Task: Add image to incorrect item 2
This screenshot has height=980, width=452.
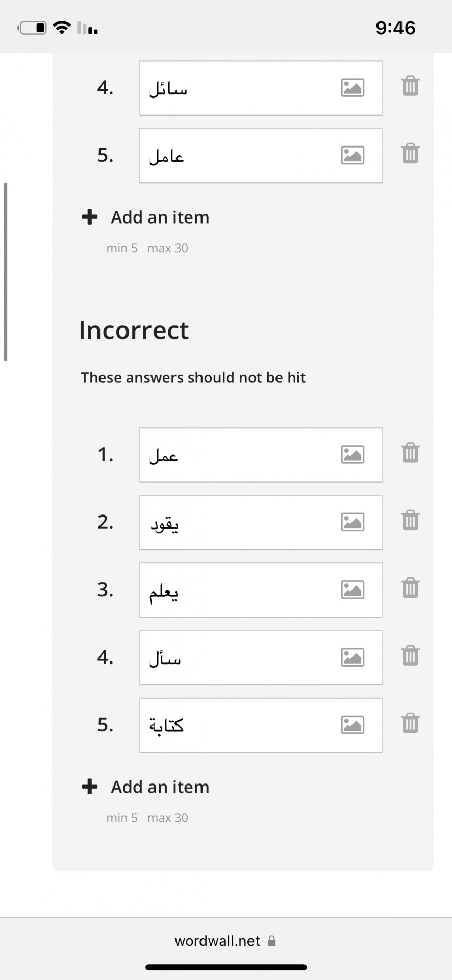Action: 353,522
